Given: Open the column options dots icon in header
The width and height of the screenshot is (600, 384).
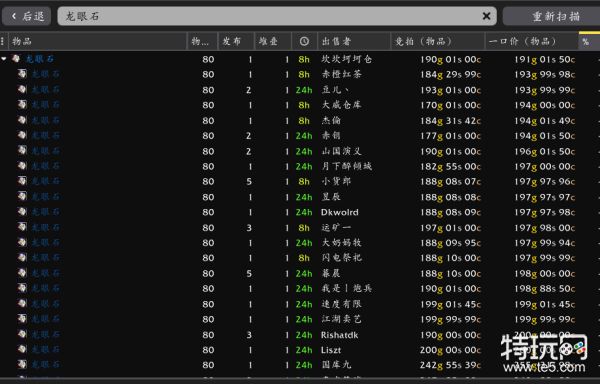Looking at the screenshot, I should [x=2, y=41].
